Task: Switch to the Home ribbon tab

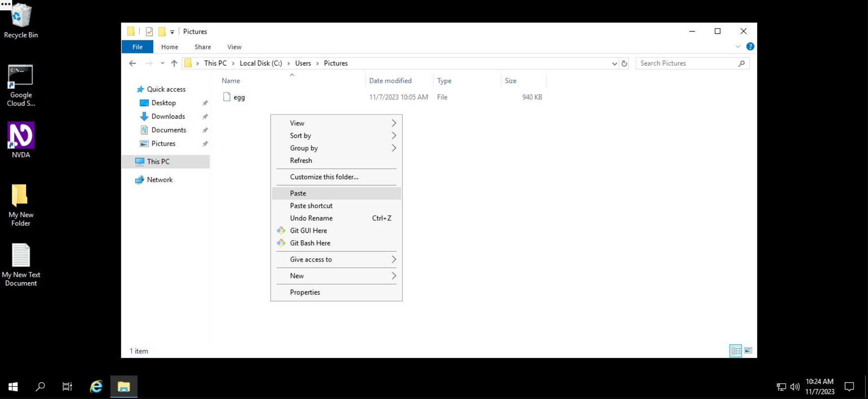Action: [170, 47]
